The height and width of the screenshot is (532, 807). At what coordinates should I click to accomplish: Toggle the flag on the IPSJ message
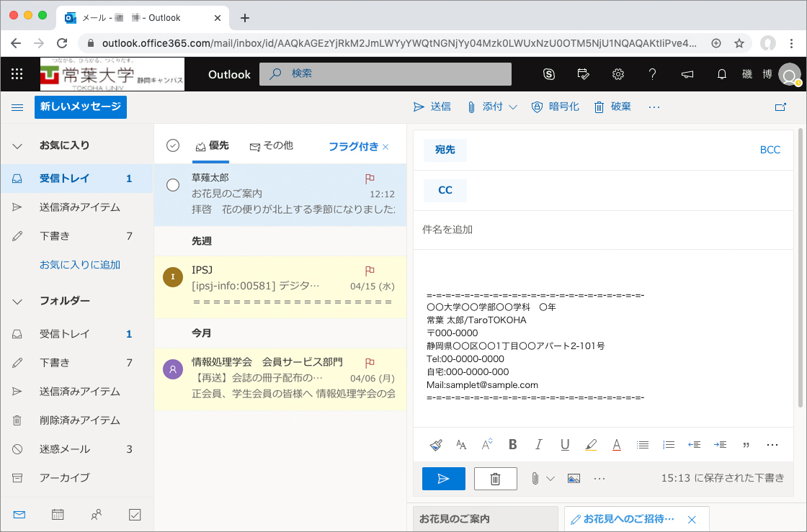click(x=370, y=271)
